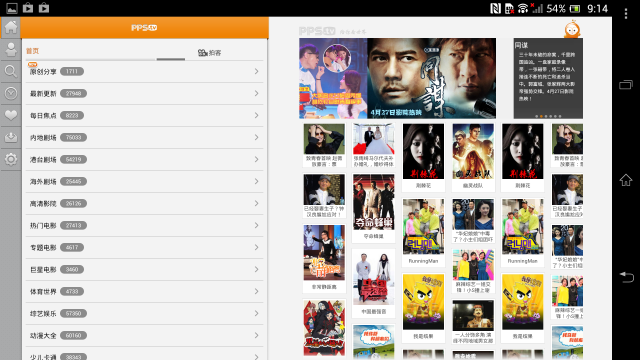The width and height of the screenshot is (640, 360).
Task: Open the 少儿卡通 category
Action: point(144,354)
